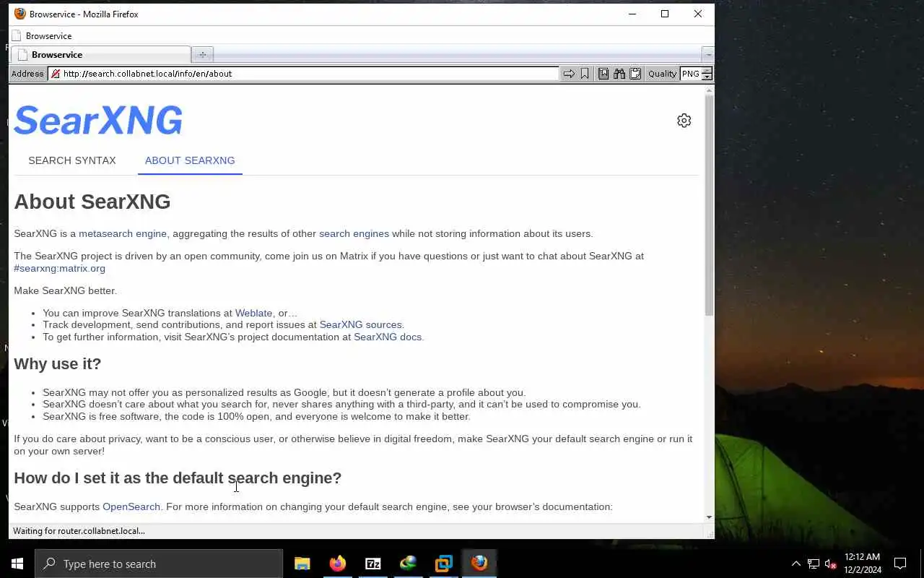Click the 'About SearXNG' heading
The height and width of the screenshot is (578, 924).
point(92,202)
